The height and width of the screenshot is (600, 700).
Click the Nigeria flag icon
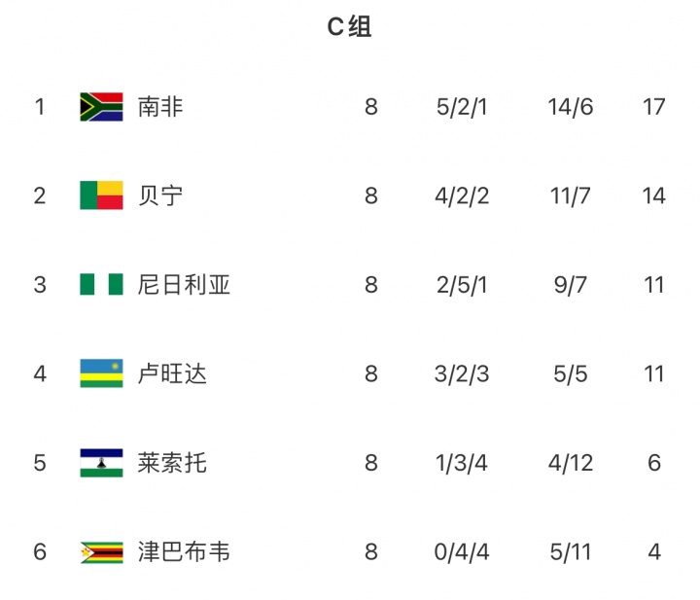[x=101, y=285]
